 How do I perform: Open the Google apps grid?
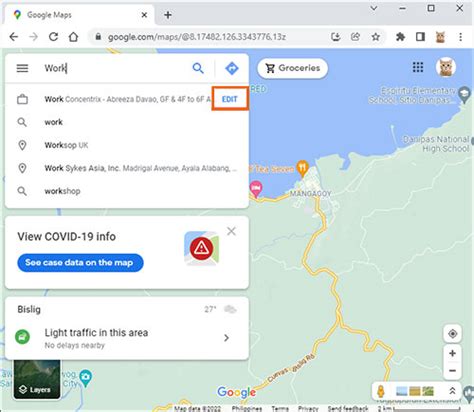[418, 67]
